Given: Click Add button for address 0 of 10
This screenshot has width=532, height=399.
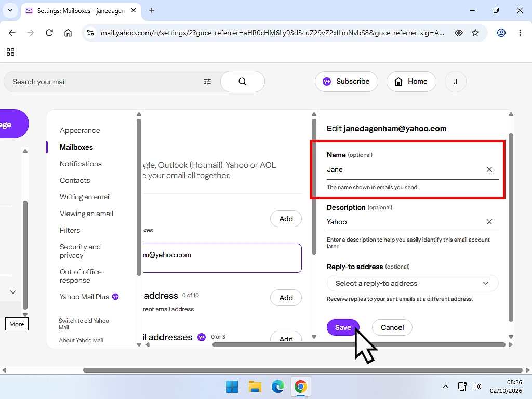Looking at the screenshot, I should pyautogui.click(x=286, y=298).
